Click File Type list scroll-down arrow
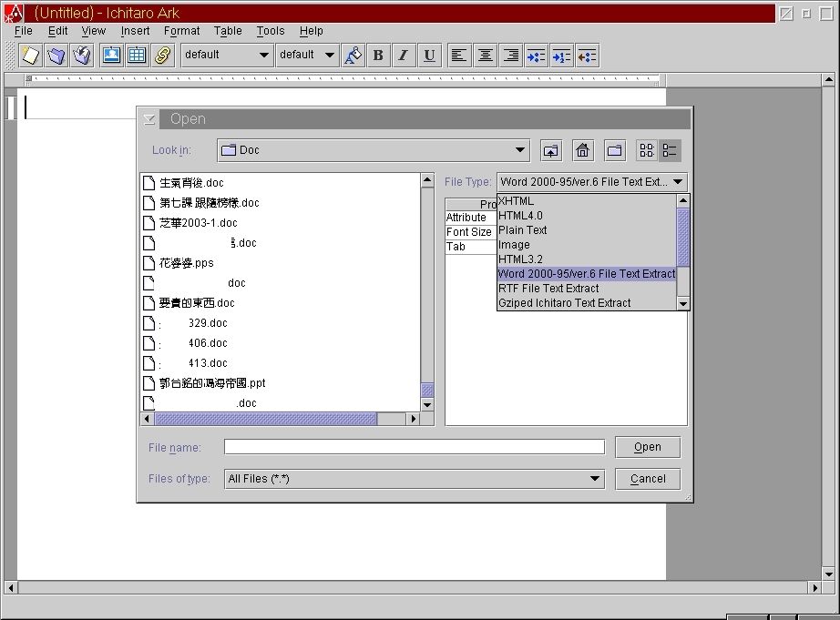 (x=683, y=303)
